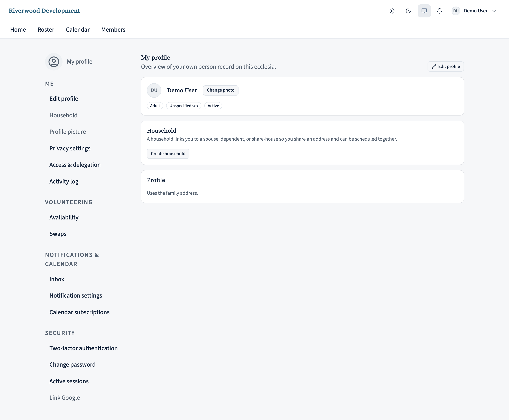Switch to light theme sun icon
This screenshot has width=509, height=420.
point(392,11)
